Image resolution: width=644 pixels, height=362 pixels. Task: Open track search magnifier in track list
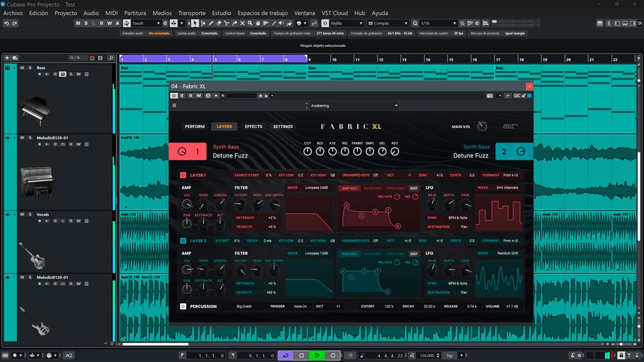[x=111, y=57]
